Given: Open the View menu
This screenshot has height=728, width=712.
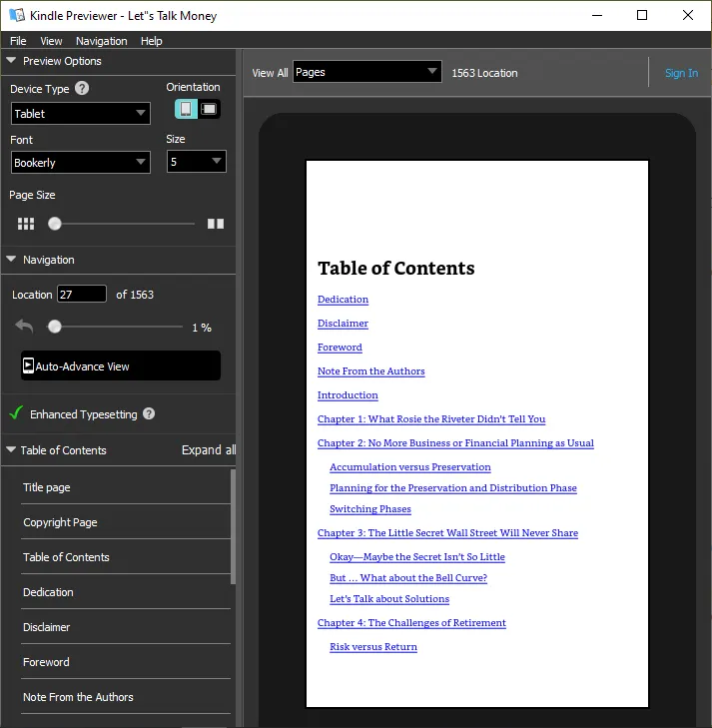Looking at the screenshot, I should (x=51, y=41).
